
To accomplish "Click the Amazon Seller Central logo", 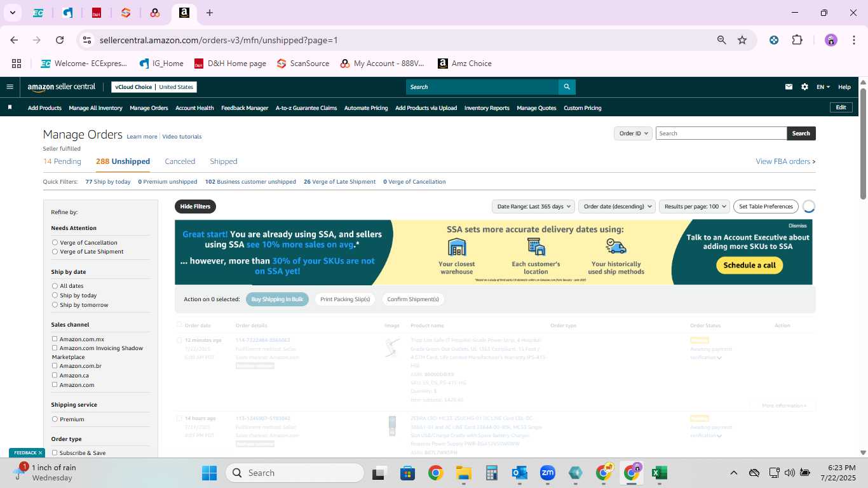I will pyautogui.click(x=61, y=87).
